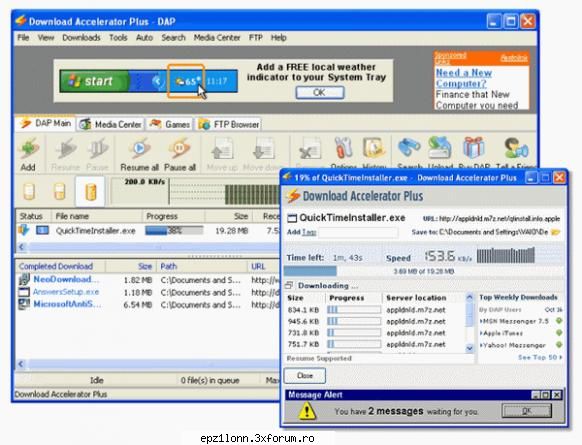The image size is (582, 445).
Task: Open the NeoDownload completed download
Action: 66,279
